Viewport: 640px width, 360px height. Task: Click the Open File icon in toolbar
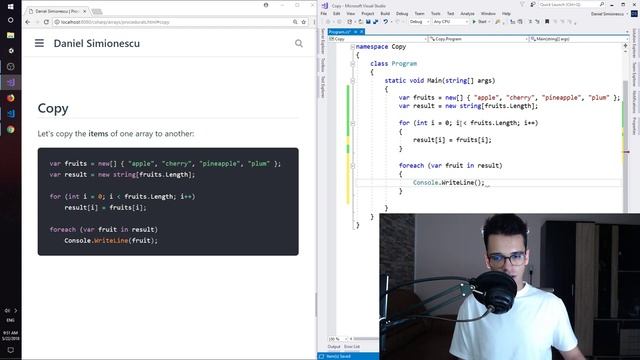click(x=360, y=22)
